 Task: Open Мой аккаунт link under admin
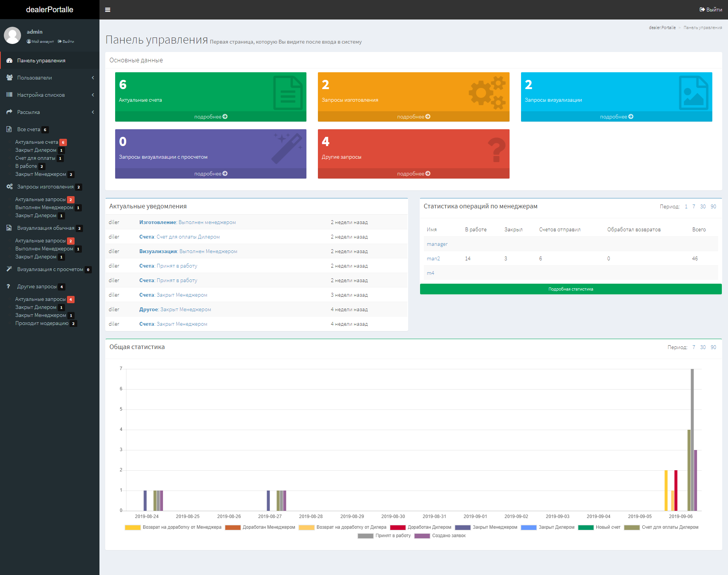click(40, 41)
